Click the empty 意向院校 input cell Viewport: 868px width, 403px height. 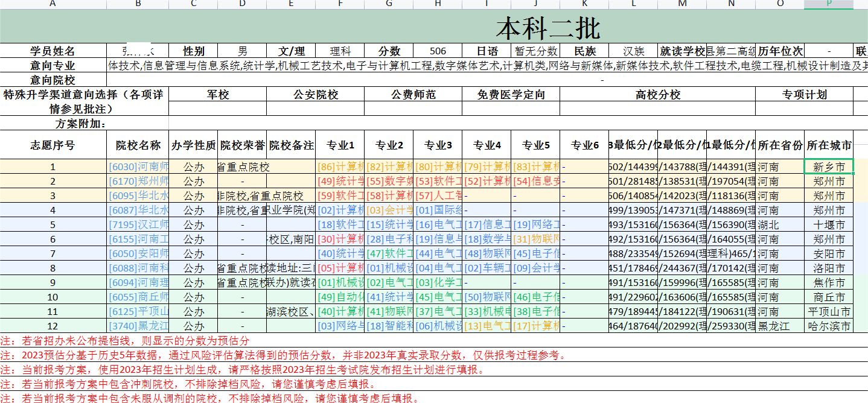[423, 80]
